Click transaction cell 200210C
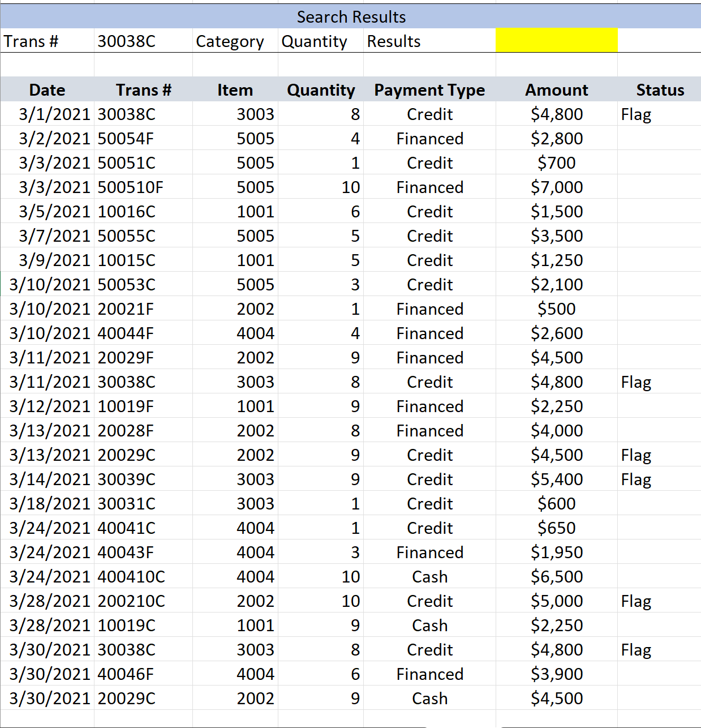This screenshot has width=701, height=728. (x=143, y=601)
